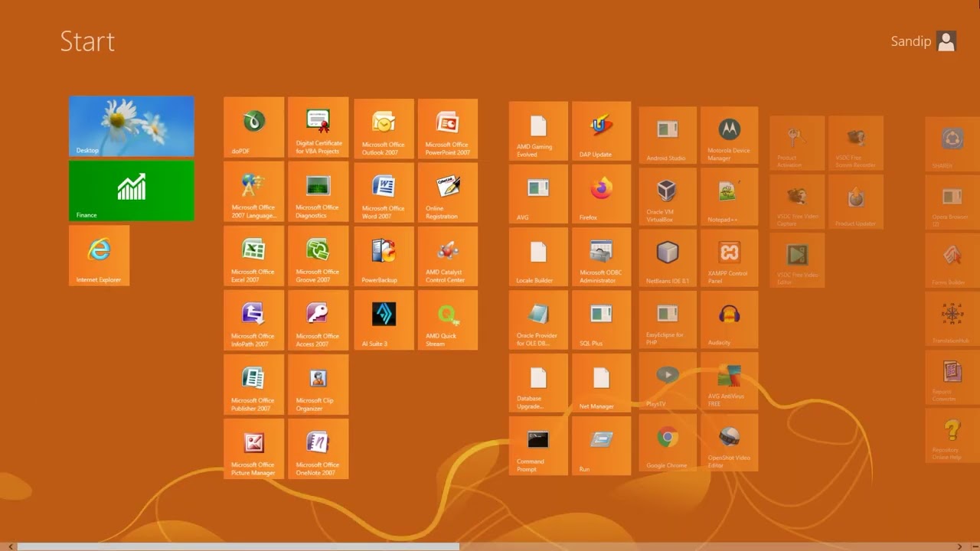The height and width of the screenshot is (551, 980).
Task: Launch Microsoft Office Excel 2007
Action: tap(254, 256)
